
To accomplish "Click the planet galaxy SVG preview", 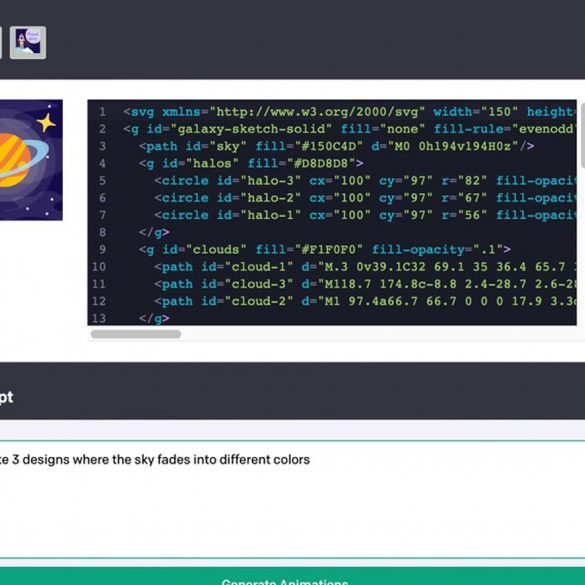I will pyautogui.click(x=31, y=160).
